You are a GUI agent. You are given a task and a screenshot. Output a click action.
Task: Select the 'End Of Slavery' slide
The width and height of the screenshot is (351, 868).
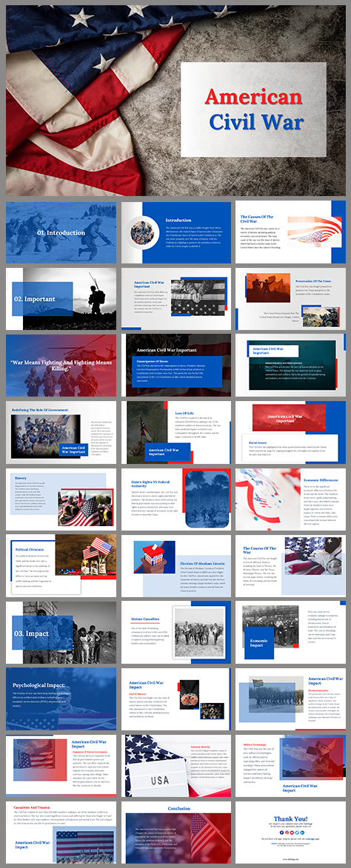(176, 699)
